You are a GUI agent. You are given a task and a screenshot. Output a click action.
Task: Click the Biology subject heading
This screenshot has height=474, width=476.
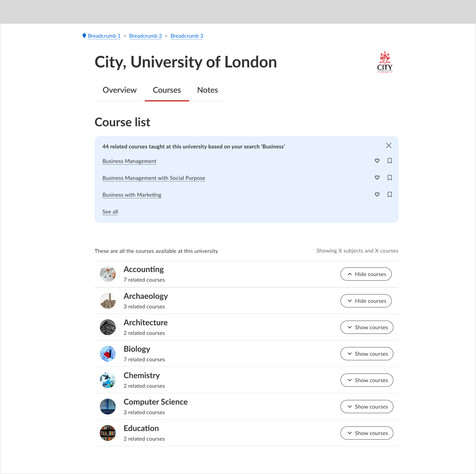[x=137, y=349]
